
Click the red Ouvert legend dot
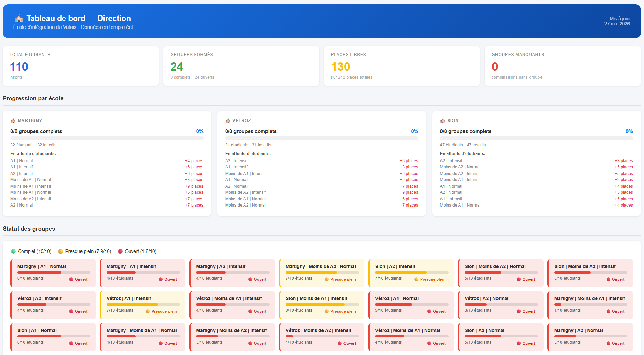[x=120, y=251]
